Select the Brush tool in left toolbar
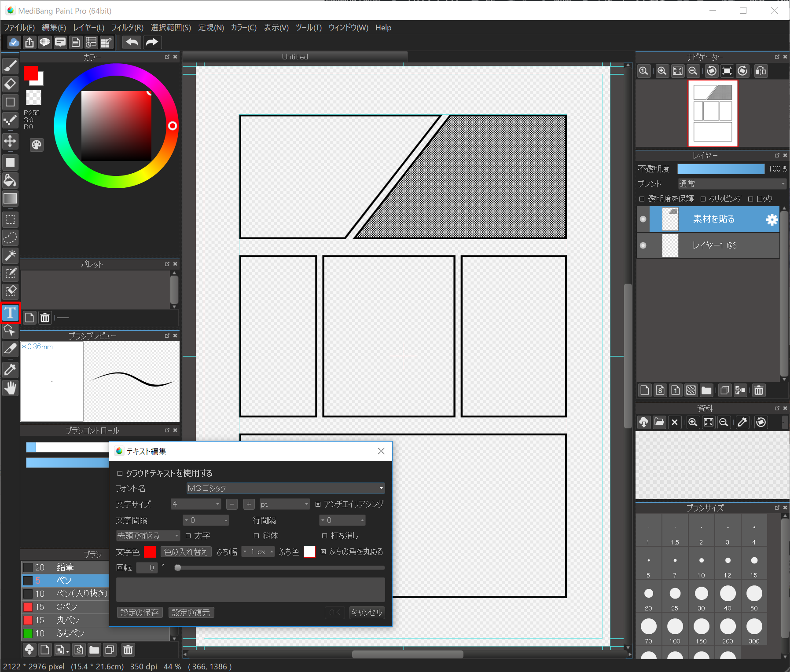790x672 pixels. (10, 66)
